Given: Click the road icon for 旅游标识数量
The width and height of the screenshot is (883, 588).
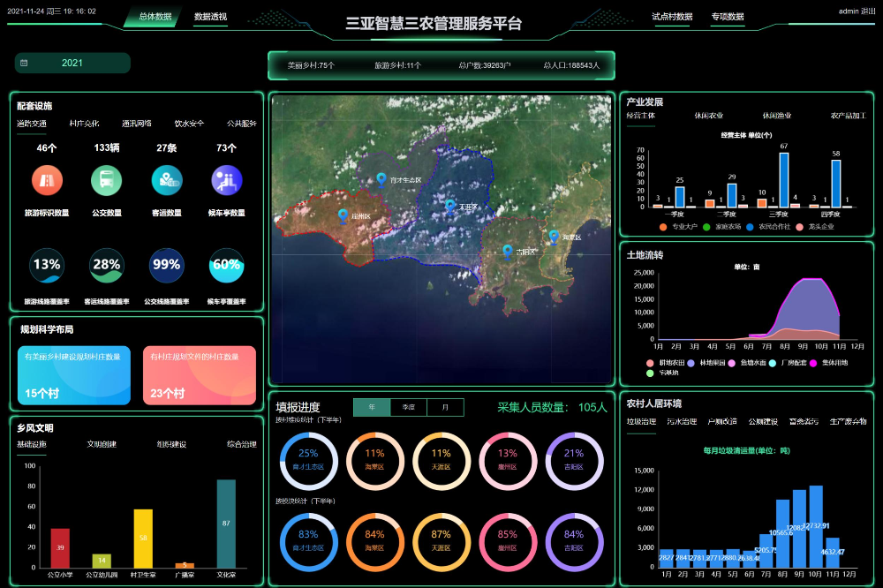Looking at the screenshot, I should [x=47, y=180].
